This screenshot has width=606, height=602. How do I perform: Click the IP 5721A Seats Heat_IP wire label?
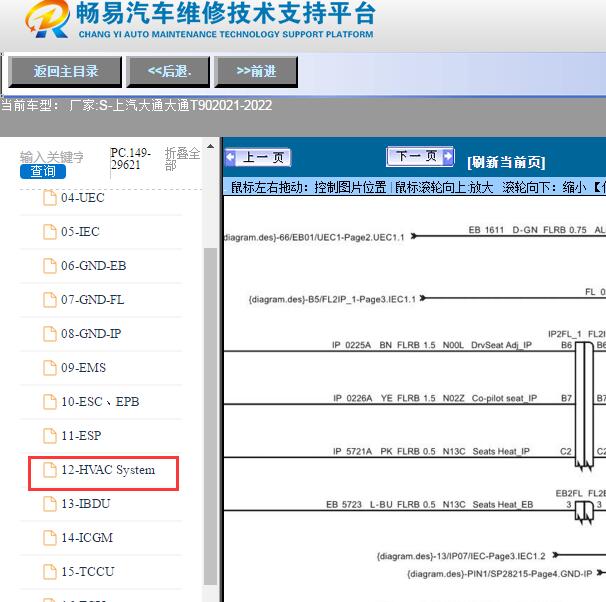[431, 451]
